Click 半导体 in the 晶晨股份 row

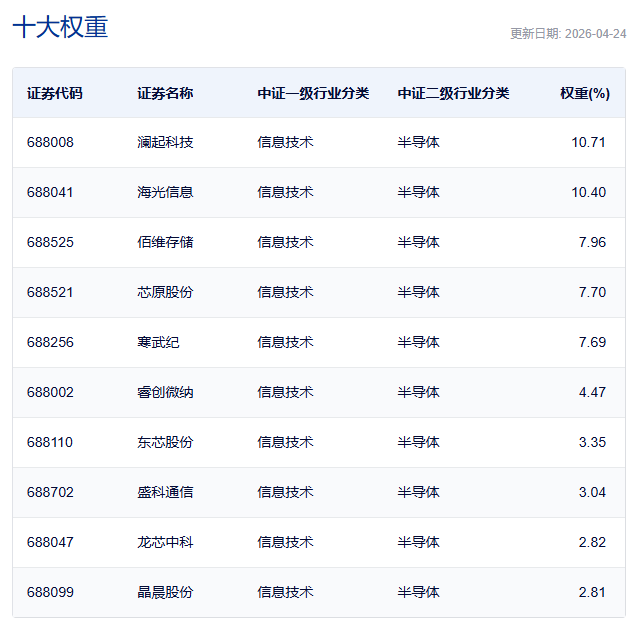[x=418, y=592]
